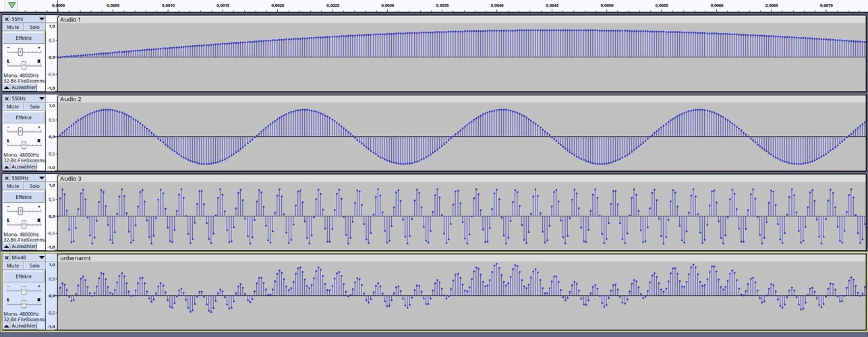Select the Audio 1 clip title bar
The height and width of the screenshot is (337, 868).
coord(461,20)
